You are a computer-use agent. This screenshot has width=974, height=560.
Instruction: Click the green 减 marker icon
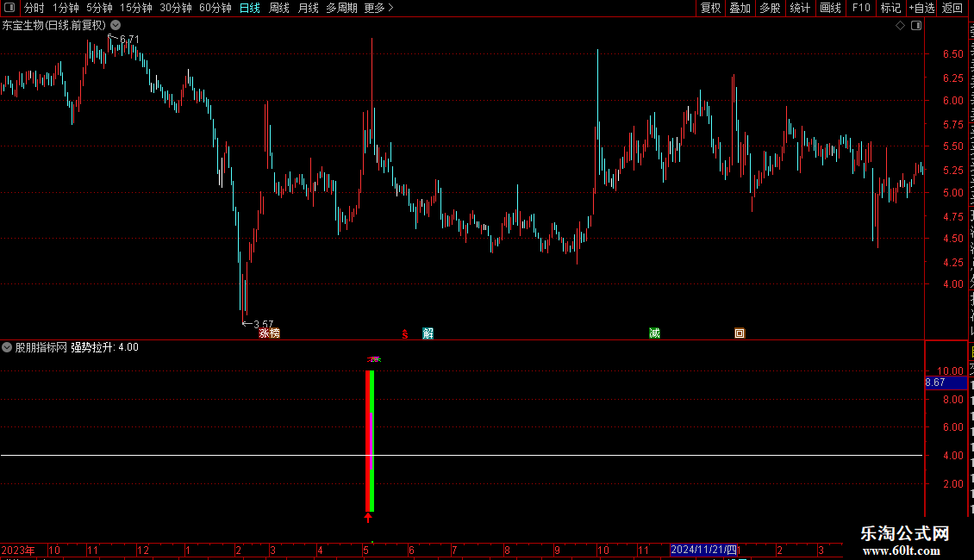[x=655, y=333]
